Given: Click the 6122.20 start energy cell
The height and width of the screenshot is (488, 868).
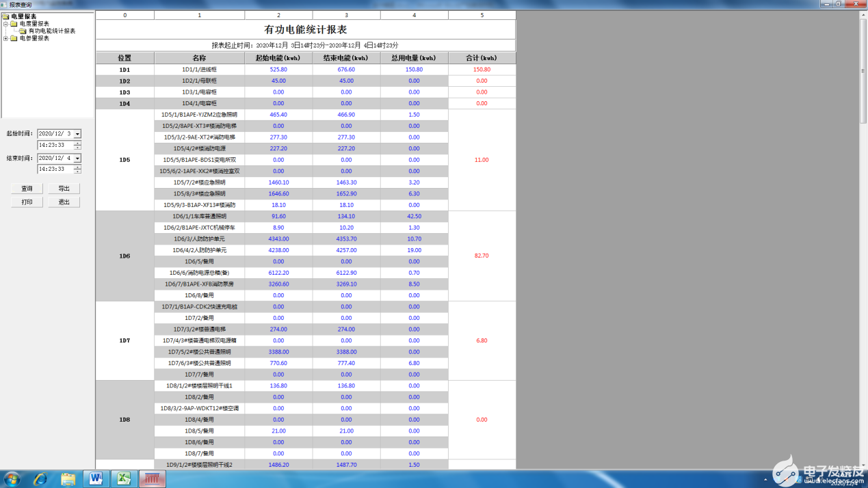Looking at the screenshot, I should click(278, 273).
